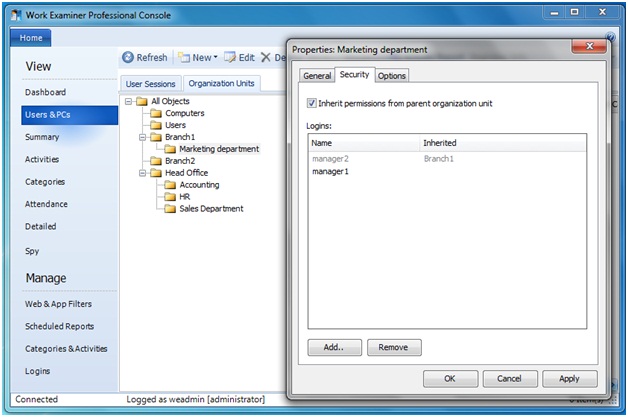Collapse the All Objects tree node
This screenshot has height=418, width=628.
click(x=128, y=101)
